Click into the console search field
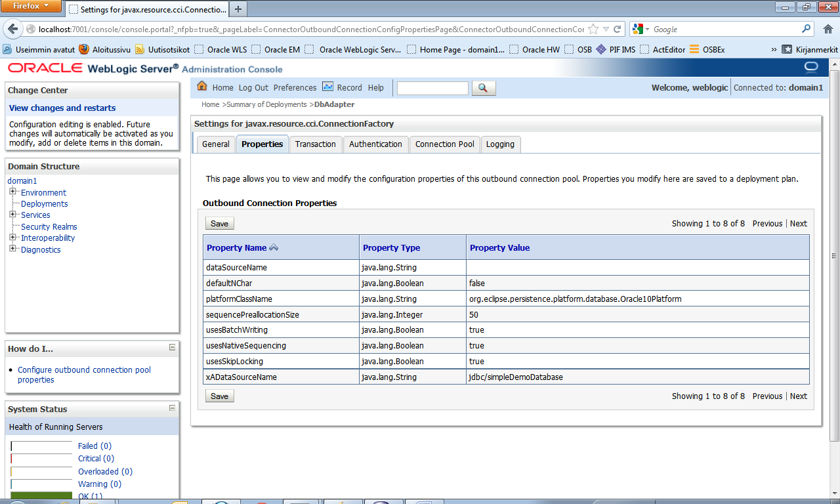The width and height of the screenshot is (840, 504). (x=432, y=87)
